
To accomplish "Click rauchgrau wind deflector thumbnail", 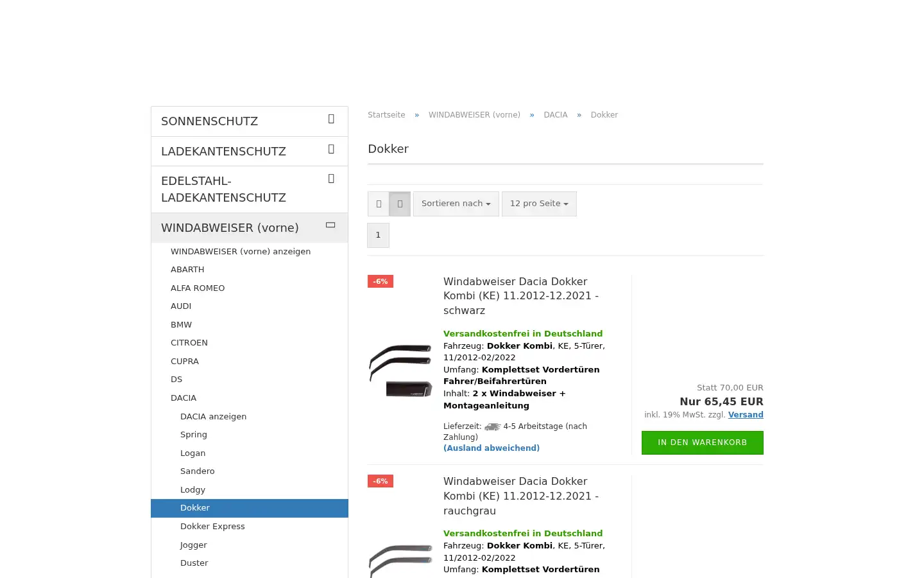I will point(400,561).
